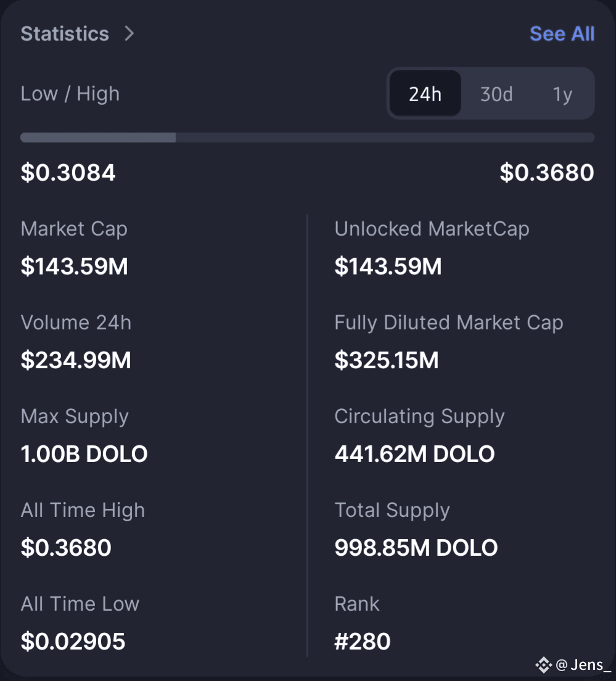Click the Circulating Supply 441.62M DOLO value
This screenshot has width=616, height=681.
(414, 454)
